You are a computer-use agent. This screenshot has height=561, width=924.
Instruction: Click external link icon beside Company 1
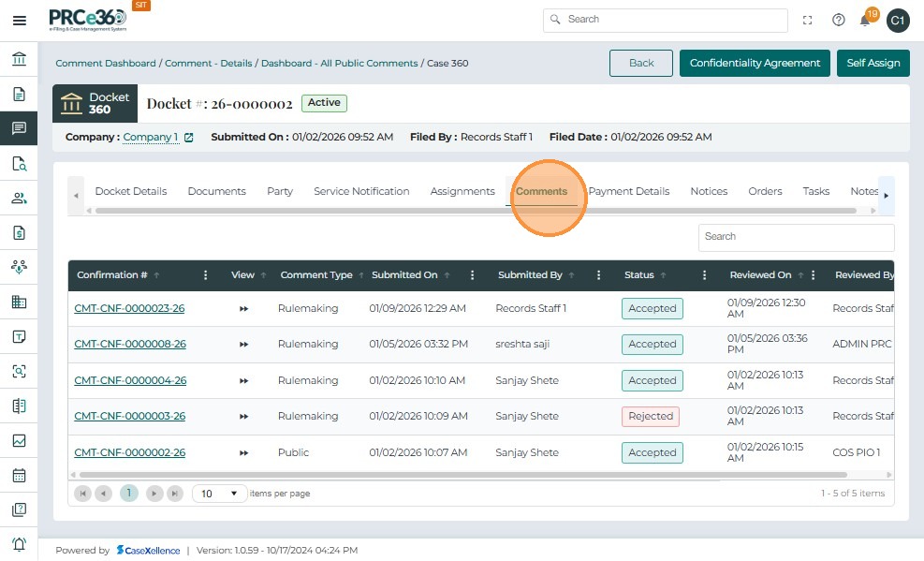tap(188, 138)
